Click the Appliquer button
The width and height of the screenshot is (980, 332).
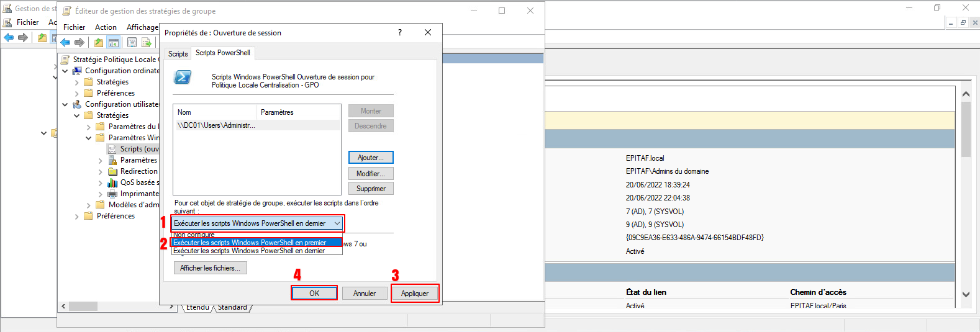click(x=414, y=294)
